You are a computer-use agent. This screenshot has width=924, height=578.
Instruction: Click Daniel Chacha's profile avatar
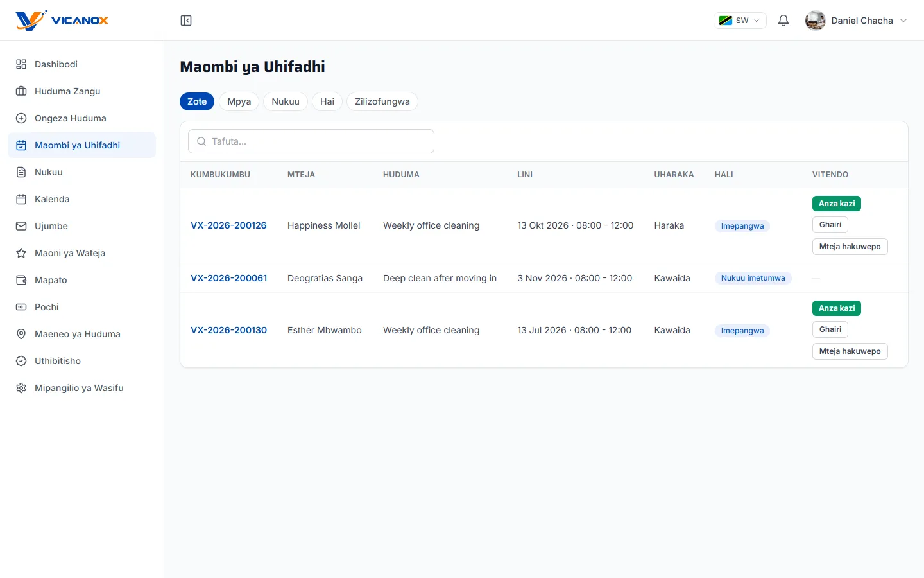point(816,21)
